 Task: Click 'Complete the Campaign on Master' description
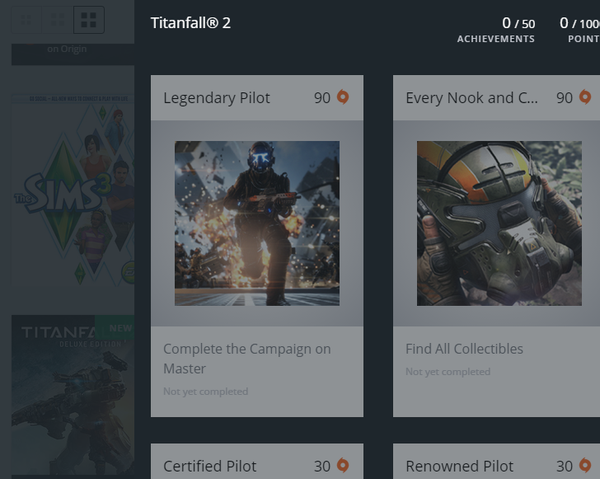tap(247, 359)
